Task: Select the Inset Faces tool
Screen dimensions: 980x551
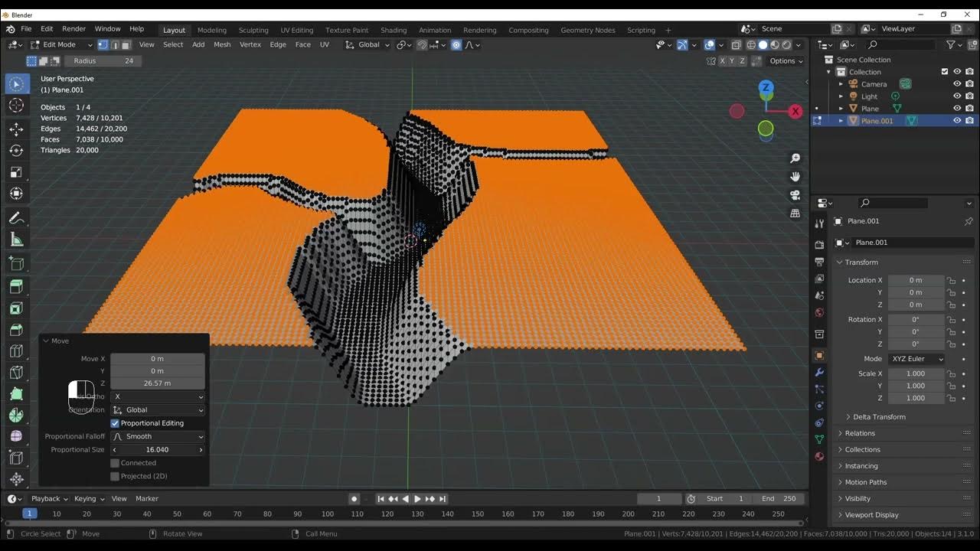Action: point(16,308)
